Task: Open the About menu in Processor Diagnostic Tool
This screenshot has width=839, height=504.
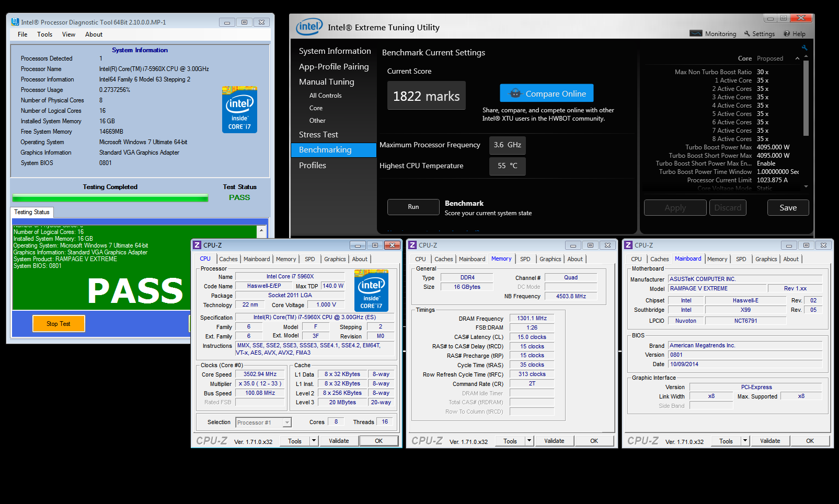Action: 94,34
